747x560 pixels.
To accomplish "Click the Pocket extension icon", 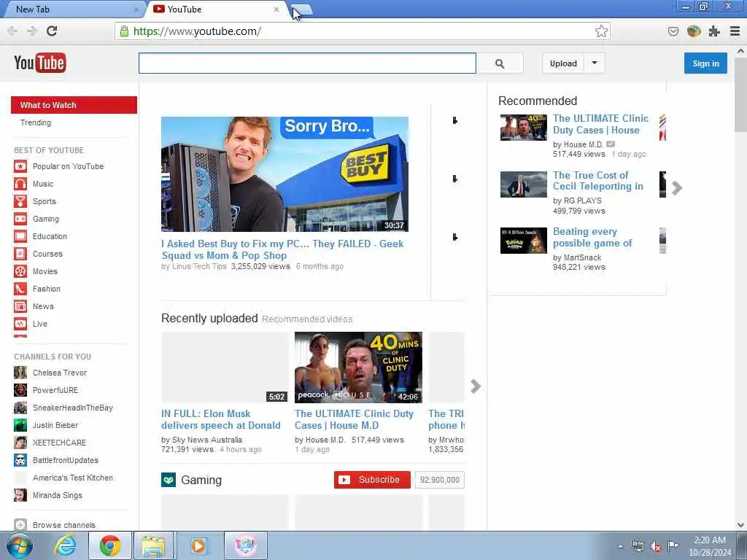I will pyautogui.click(x=673, y=31).
